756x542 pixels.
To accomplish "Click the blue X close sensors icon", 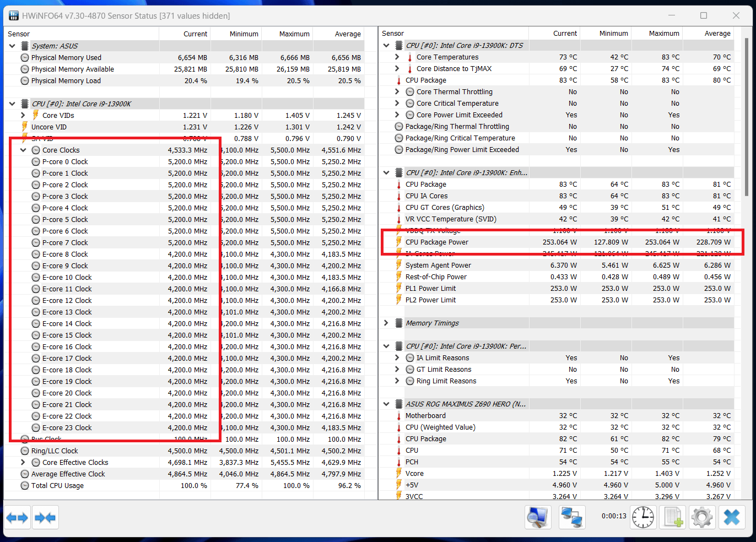I will [732, 518].
